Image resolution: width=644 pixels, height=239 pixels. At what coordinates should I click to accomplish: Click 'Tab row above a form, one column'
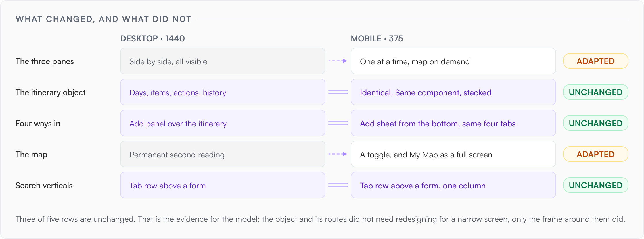pos(453,185)
